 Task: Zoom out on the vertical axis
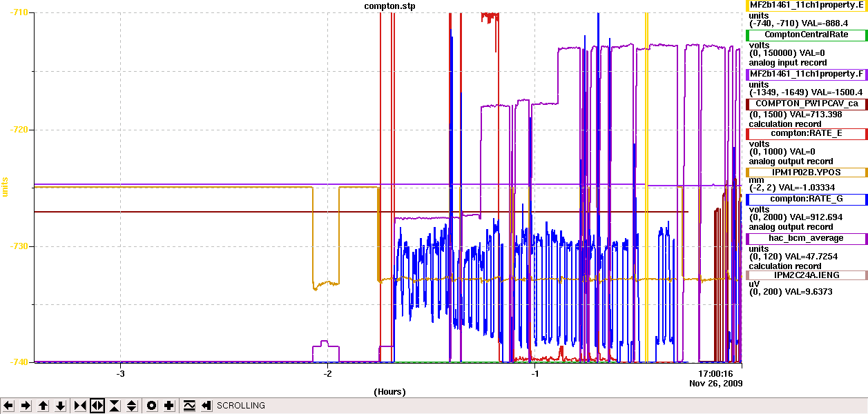[132, 406]
